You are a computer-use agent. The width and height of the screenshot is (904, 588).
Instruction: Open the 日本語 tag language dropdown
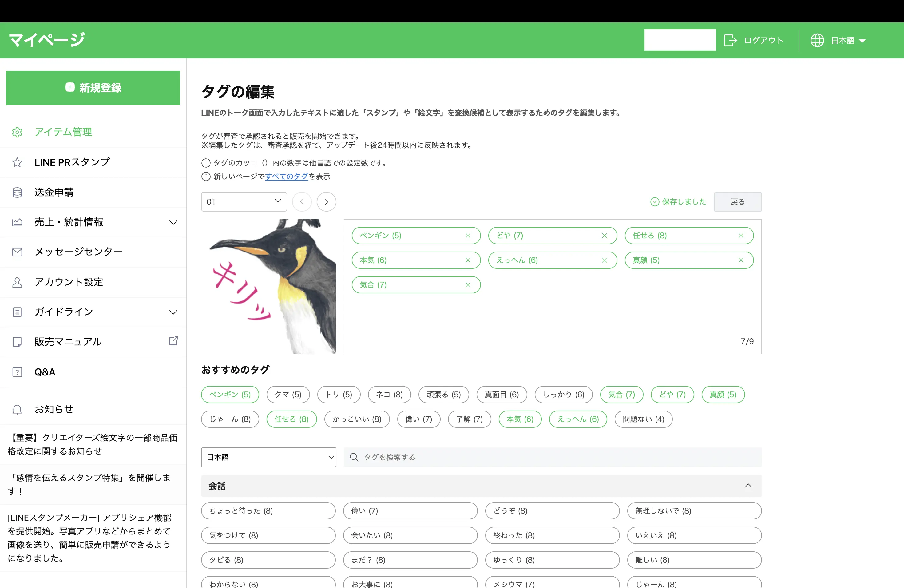click(268, 457)
